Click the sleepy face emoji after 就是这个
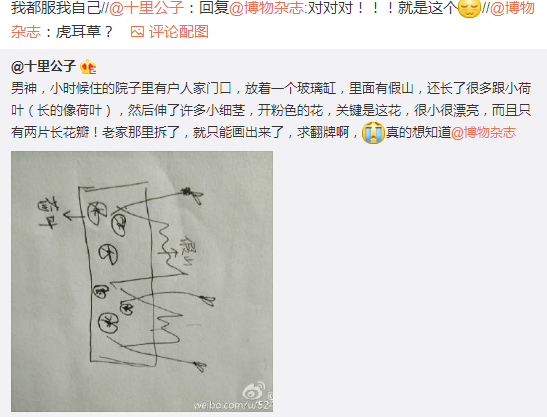Screen dimensions: 547x417 (x=469, y=8)
